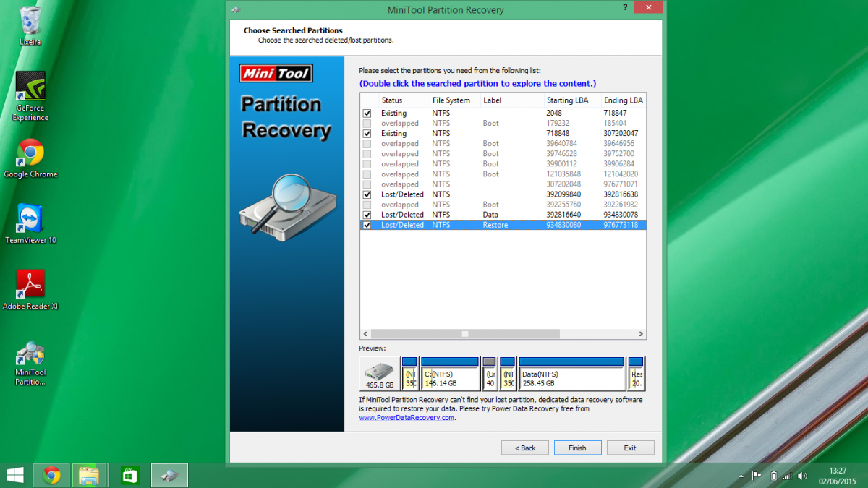868x488 pixels.
Task: Sort by the Label column header
Action: pyautogui.click(x=511, y=100)
